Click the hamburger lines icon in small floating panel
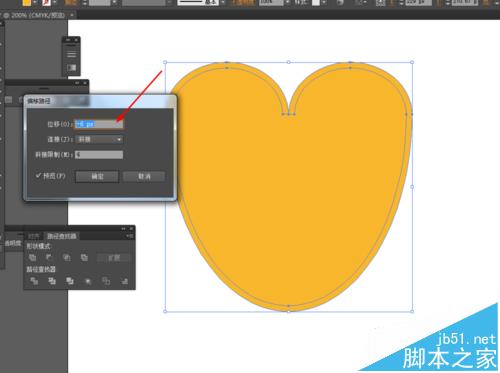This screenshot has height=373, width=500. pyautogui.click(x=71, y=54)
